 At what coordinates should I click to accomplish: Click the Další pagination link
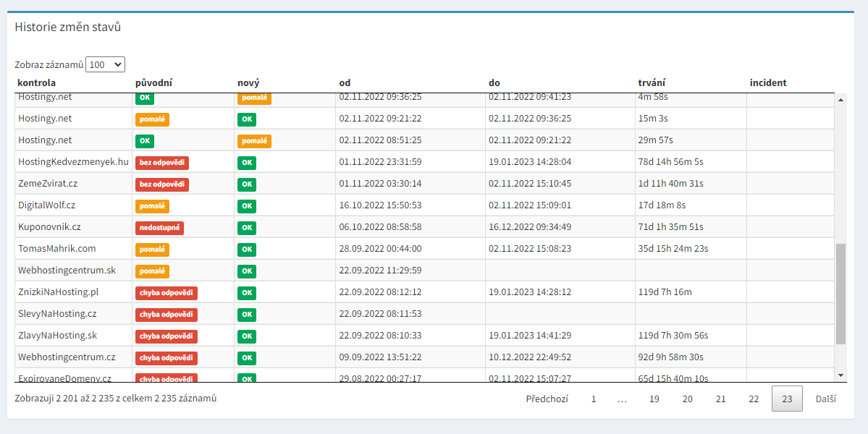pyautogui.click(x=826, y=399)
